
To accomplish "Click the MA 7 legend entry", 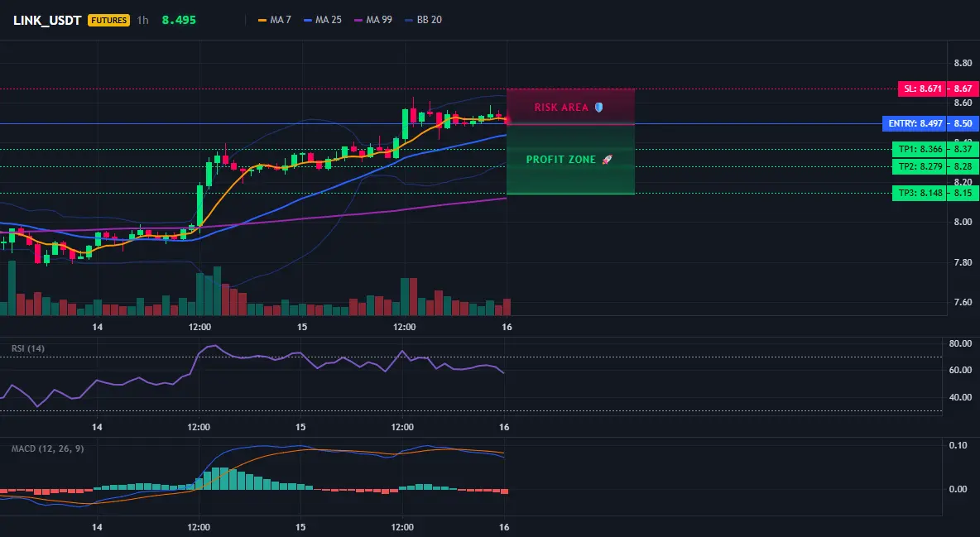I will coord(275,20).
